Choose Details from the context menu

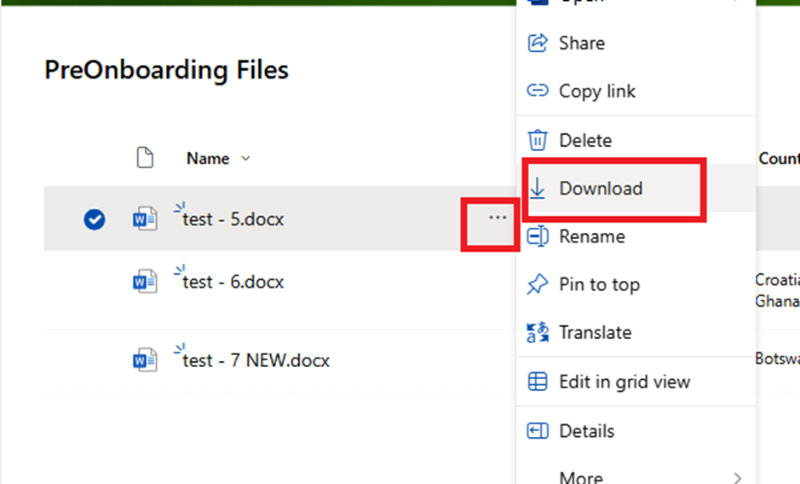pos(636,431)
